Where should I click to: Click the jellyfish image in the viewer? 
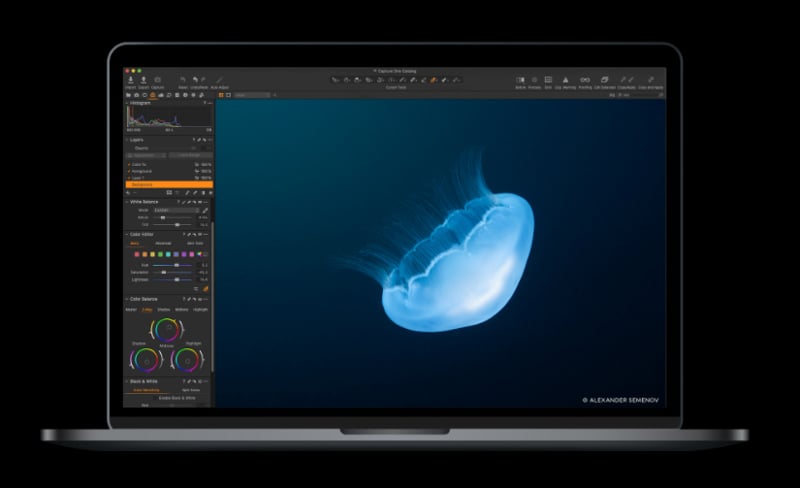441,253
